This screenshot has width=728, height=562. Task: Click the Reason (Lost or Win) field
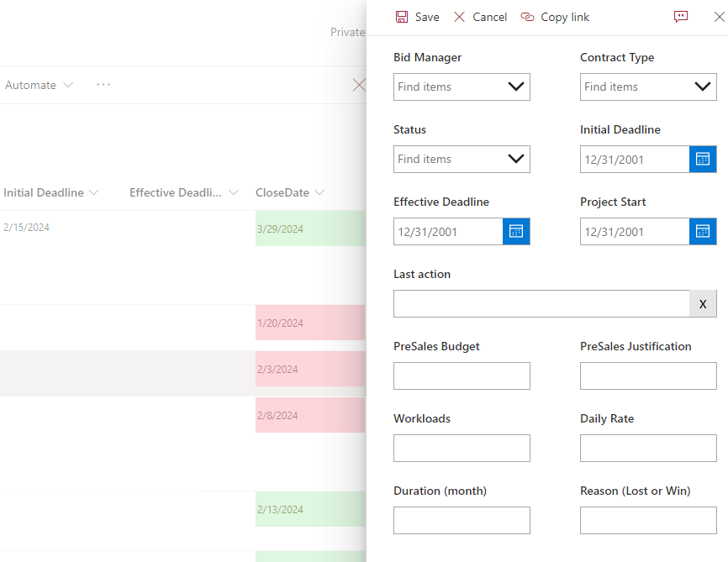pos(648,520)
